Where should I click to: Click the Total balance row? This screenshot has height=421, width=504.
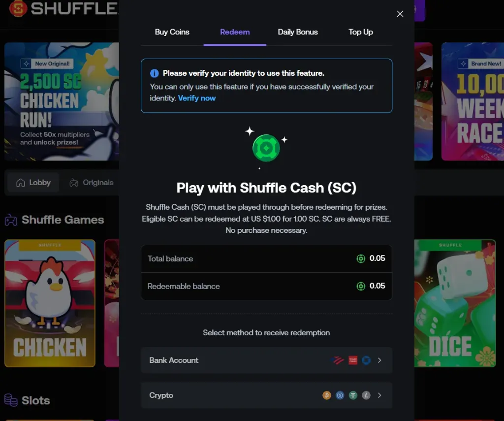(266, 258)
